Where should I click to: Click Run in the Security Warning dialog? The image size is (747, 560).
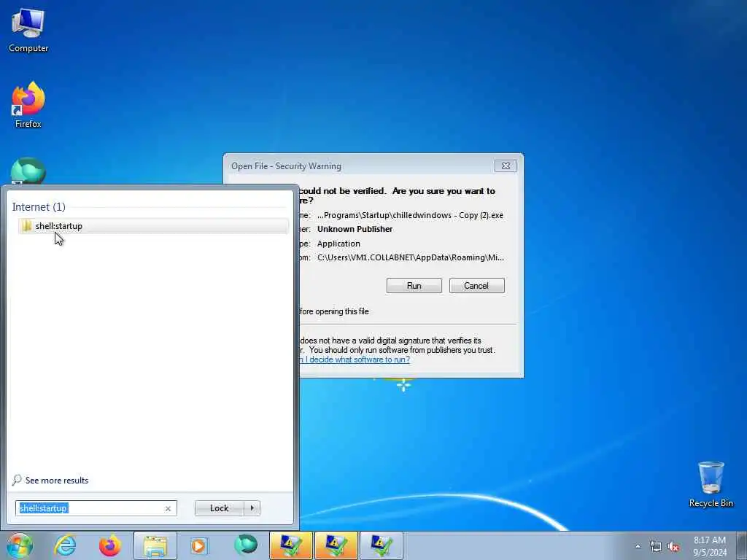414,286
